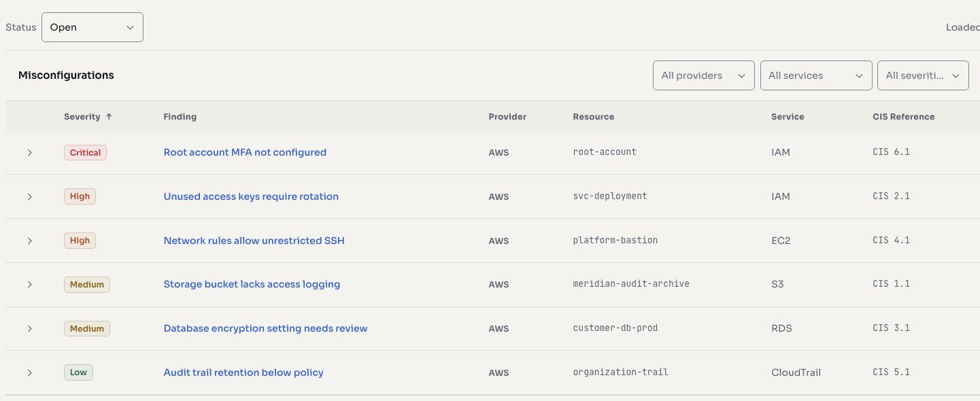Click the CIS 6.1 reference

tap(891, 152)
